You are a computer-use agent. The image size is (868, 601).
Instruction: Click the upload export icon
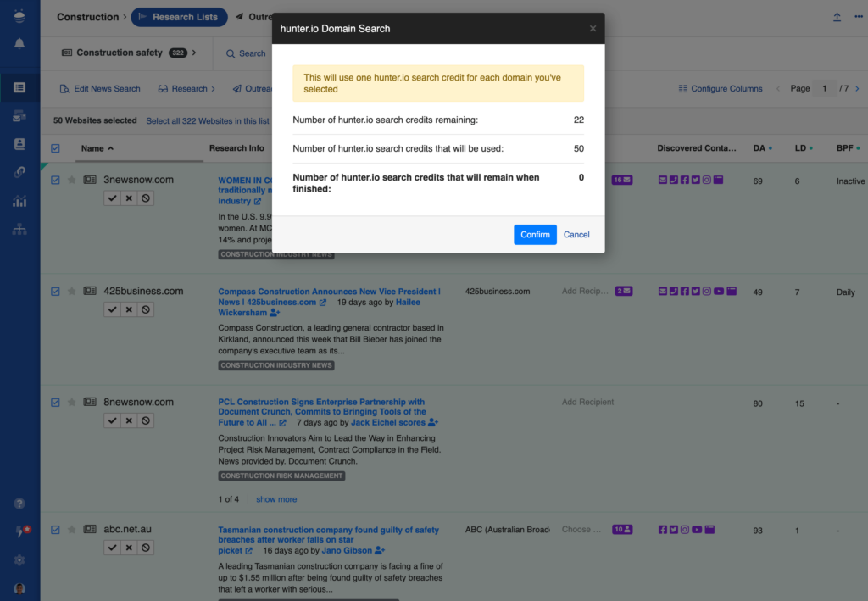click(837, 17)
